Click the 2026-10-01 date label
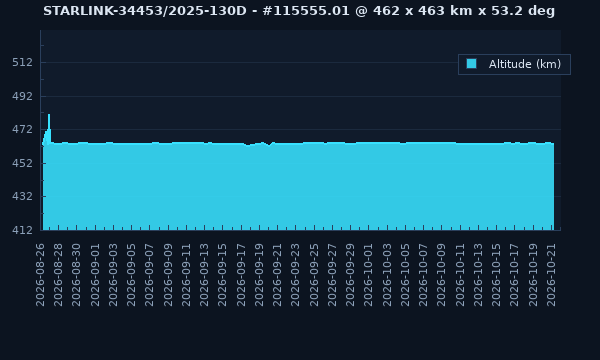Image resolution: width=600 pixels, height=360 pixels. tap(368, 275)
